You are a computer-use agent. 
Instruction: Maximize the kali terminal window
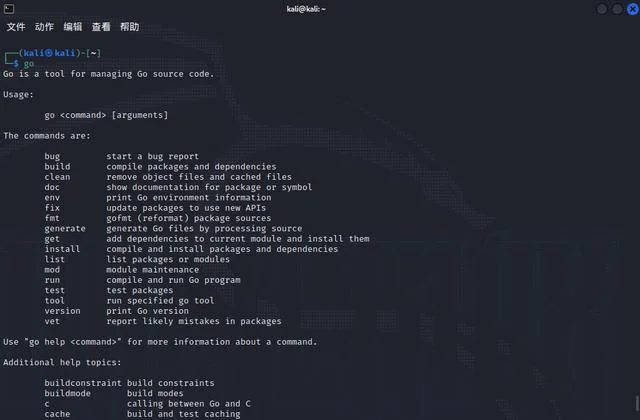tap(617, 9)
